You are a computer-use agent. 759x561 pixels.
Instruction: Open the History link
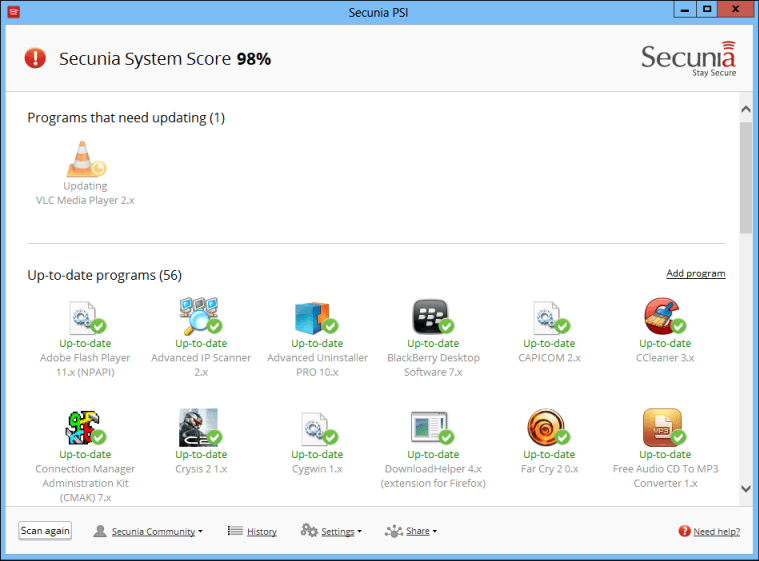coord(262,531)
